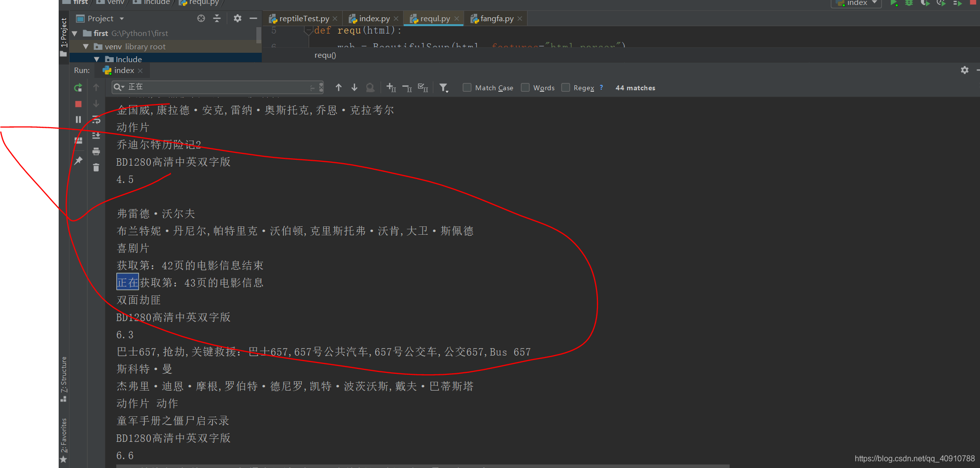Viewport: 980px width, 468px height.
Task: Restore layout icon in Run panel sidebar
Action: tap(78, 141)
